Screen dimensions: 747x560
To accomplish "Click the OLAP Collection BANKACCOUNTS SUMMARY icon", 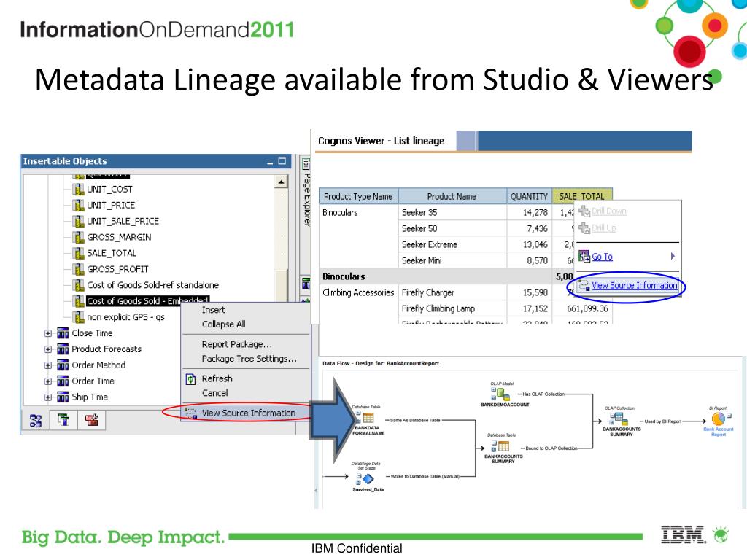I will 619,419.
